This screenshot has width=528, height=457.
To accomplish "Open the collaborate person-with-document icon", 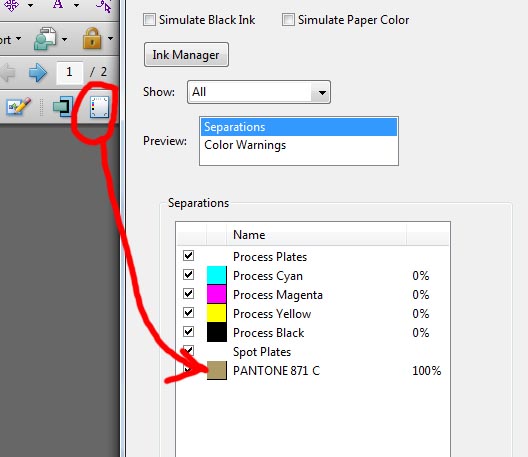I will click(45, 39).
